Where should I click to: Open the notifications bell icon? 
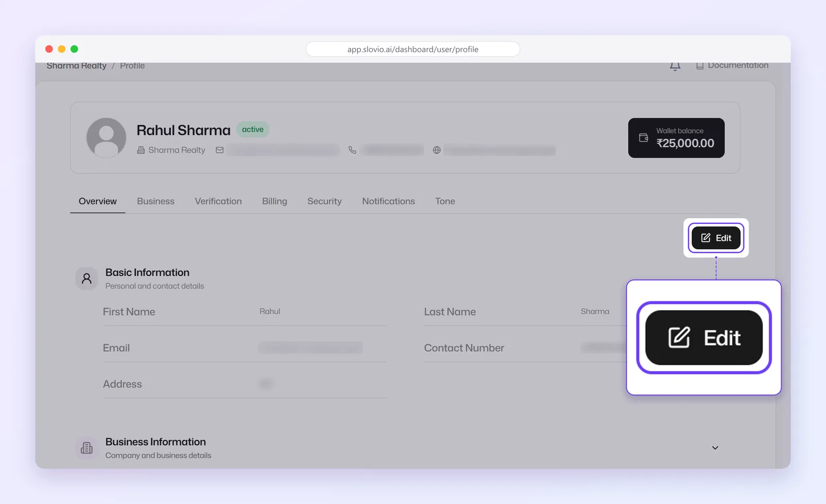pos(675,66)
